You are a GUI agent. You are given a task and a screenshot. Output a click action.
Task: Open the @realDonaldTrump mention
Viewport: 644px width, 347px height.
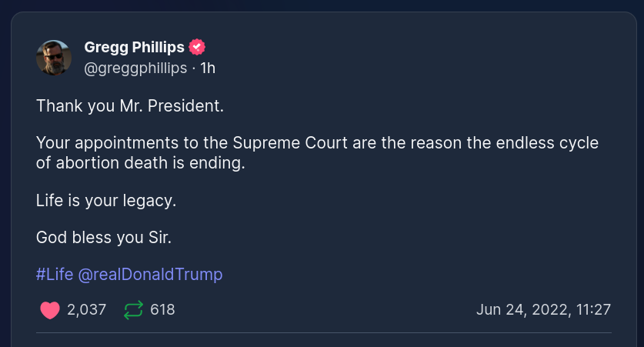pos(150,274)
